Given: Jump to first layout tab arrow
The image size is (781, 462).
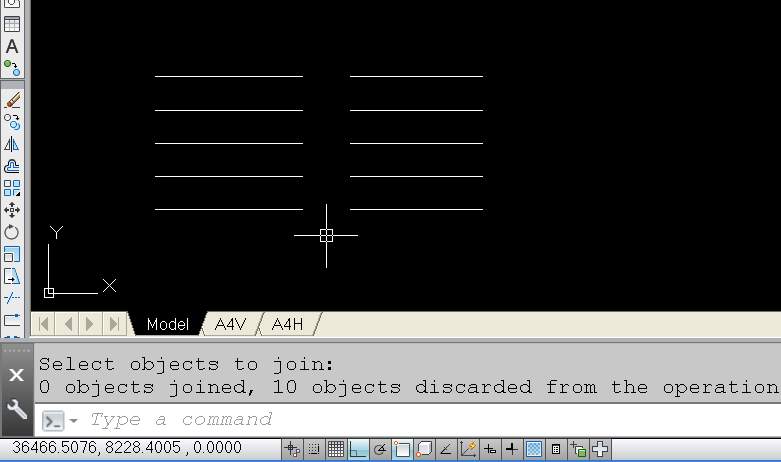Looking at the screenshot, I should (43, 324).
